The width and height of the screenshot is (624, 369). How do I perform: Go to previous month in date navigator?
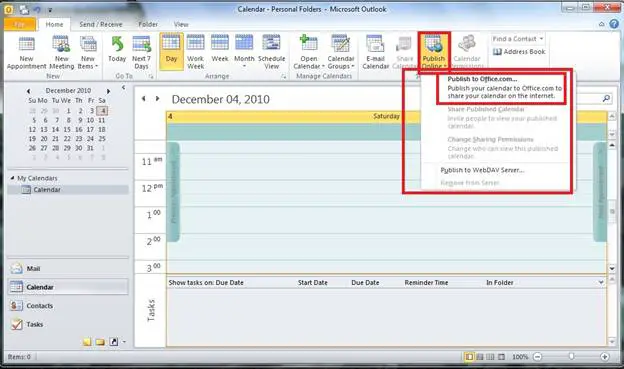(28, 91)
